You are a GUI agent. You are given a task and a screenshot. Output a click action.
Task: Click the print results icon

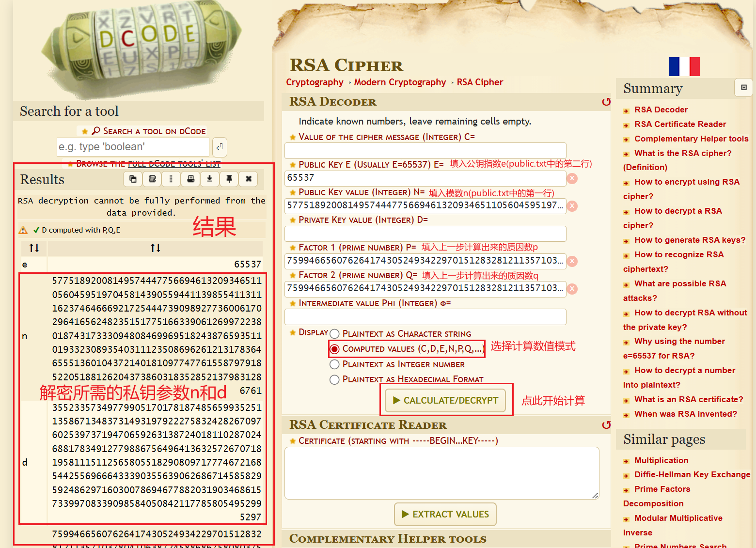(x=190, y=179)
